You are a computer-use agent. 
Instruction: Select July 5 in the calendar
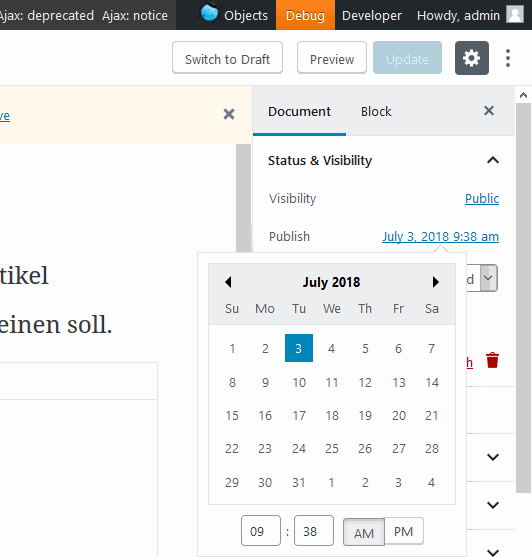tap(365, 348)
